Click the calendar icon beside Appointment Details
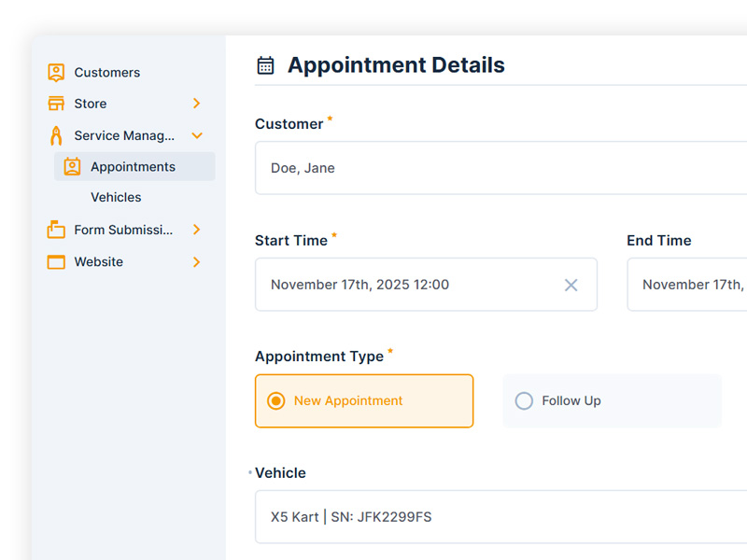The width and height of the screenshot is (747, 560). (265, 65)
